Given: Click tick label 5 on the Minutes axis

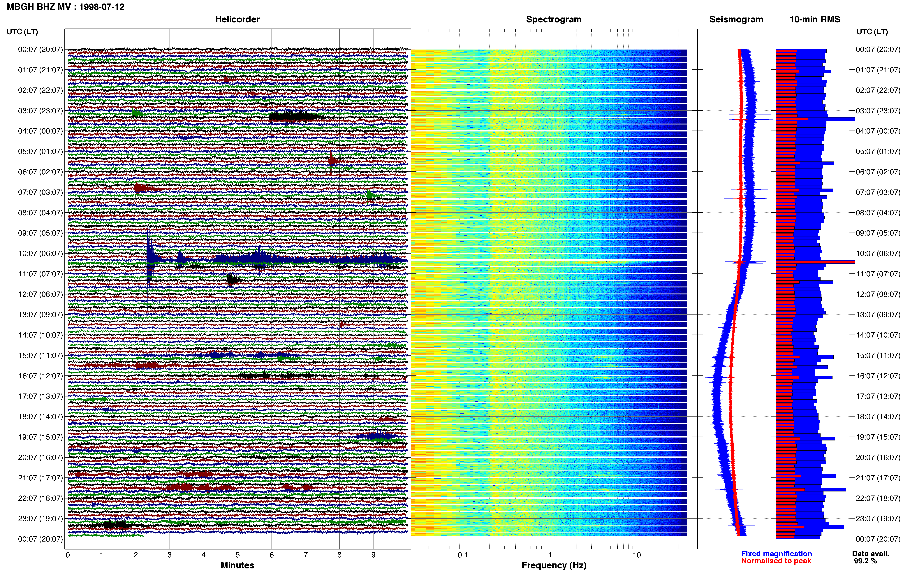Looking at the screenshot, I should (238, 555).
